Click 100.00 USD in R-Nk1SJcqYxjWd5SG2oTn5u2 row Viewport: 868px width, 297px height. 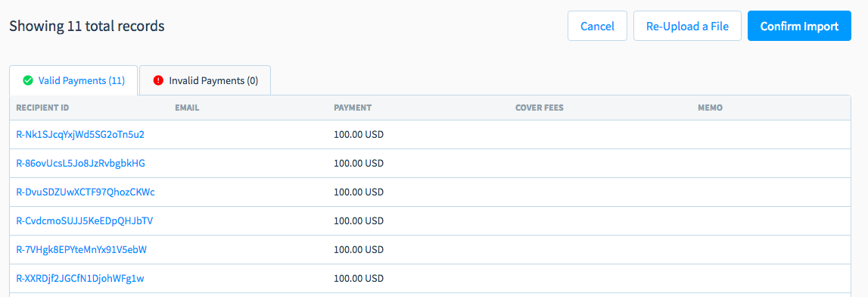click(x=359, y=135)
